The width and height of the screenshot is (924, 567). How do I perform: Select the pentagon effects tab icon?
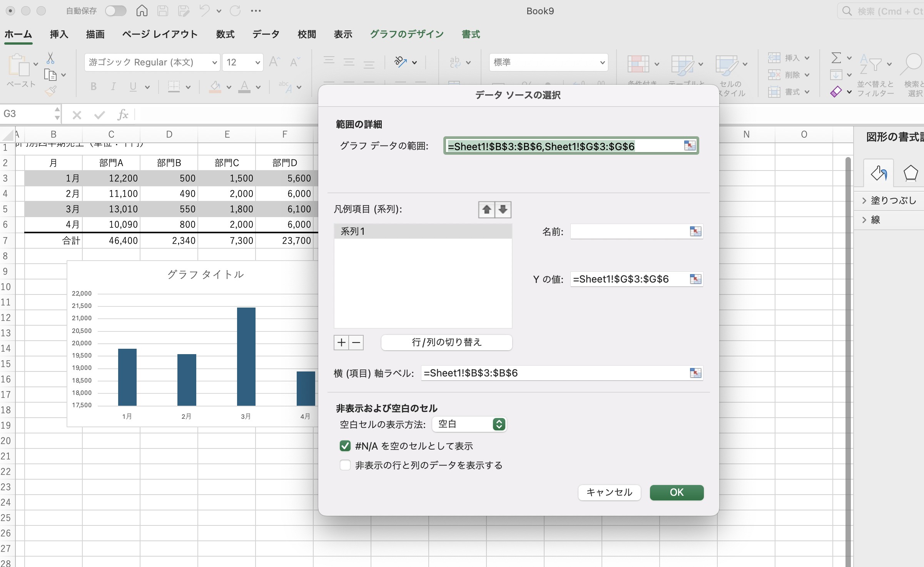tap(911, 173)
